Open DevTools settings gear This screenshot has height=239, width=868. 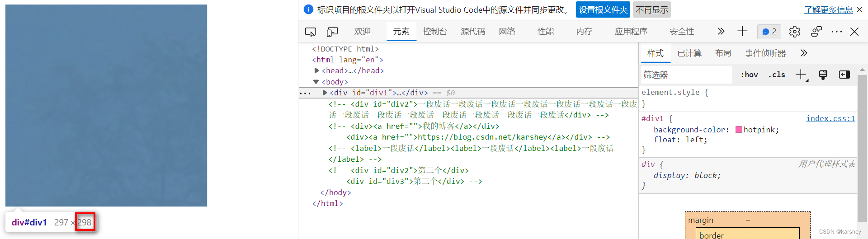point(795,32)
